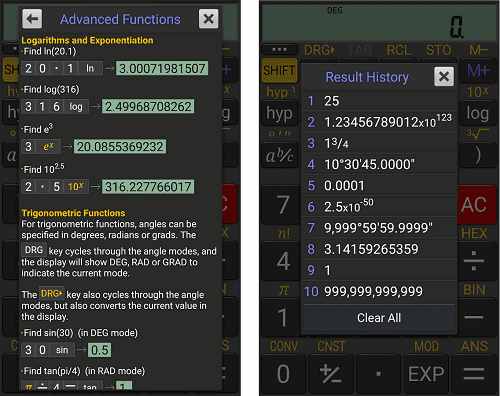The width and height of the screenshot is (500, 396).
Task: Click the DRG▸ key illustration in help text
Action: [x=52, y=294]
